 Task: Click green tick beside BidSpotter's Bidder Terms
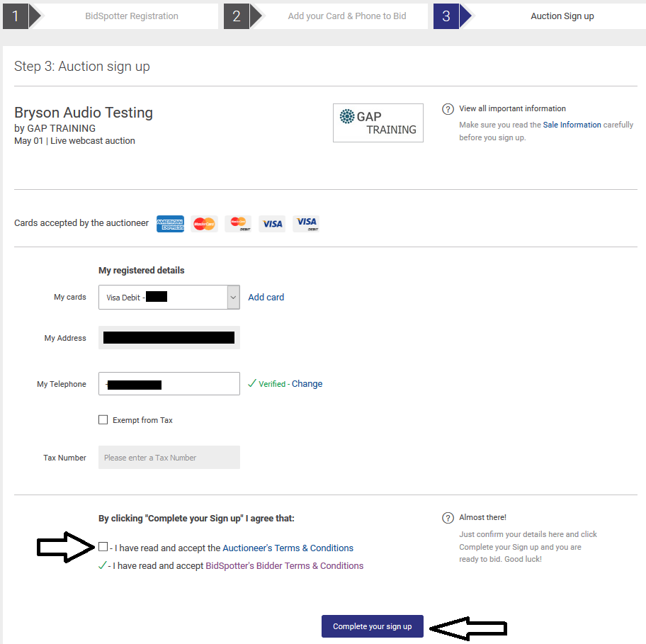pos(103,565)
